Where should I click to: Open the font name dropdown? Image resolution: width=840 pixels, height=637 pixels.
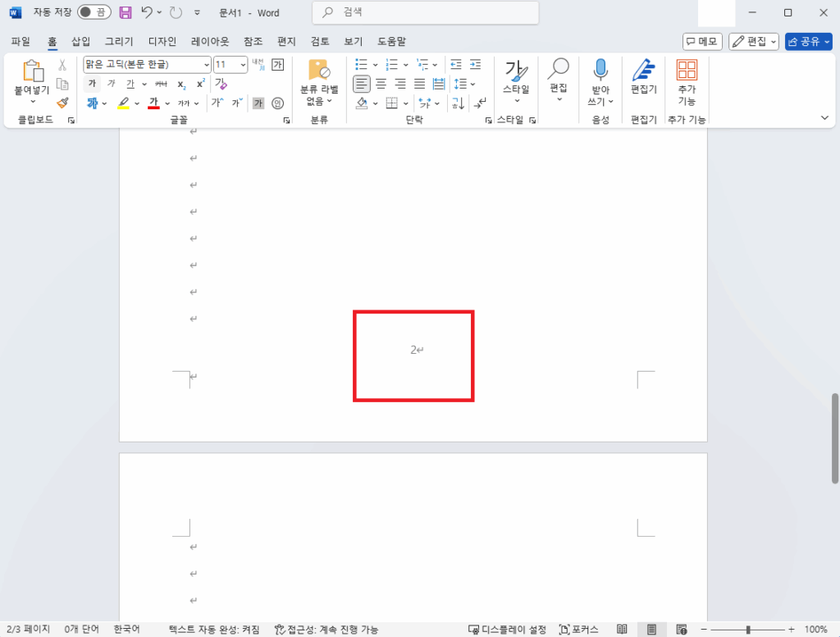coord(205,64)
